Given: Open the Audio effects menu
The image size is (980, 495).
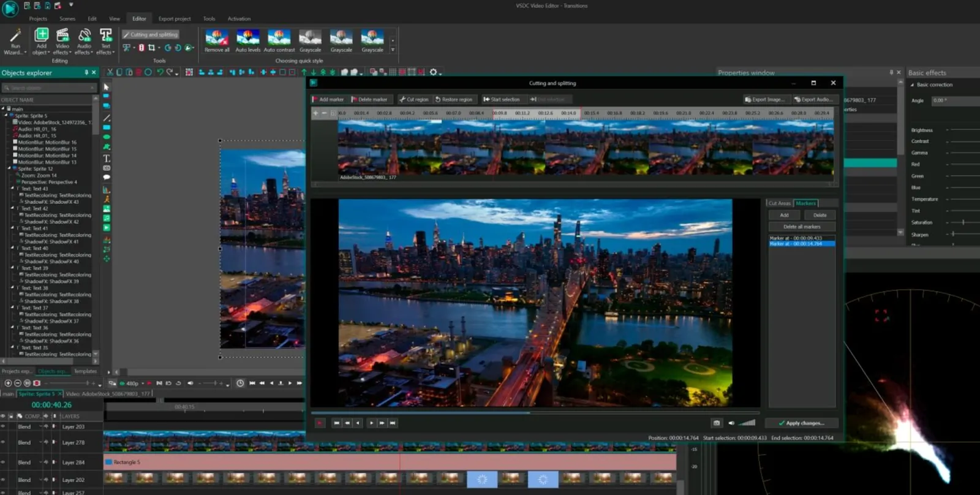Looking at the screenshot, I should pyautogui.click(x=83, y=41).
